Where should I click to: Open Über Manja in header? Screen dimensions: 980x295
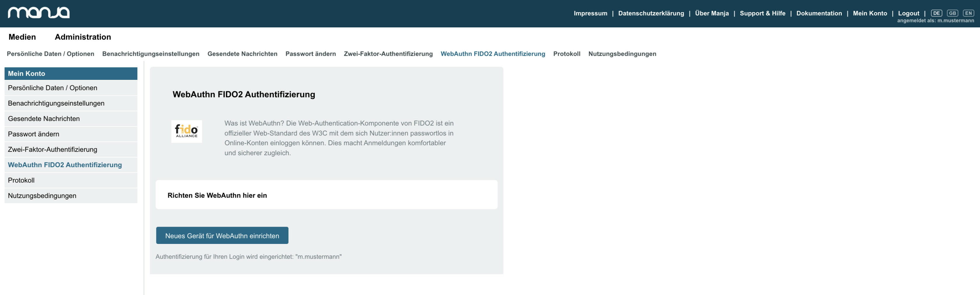tap(712, 13)
